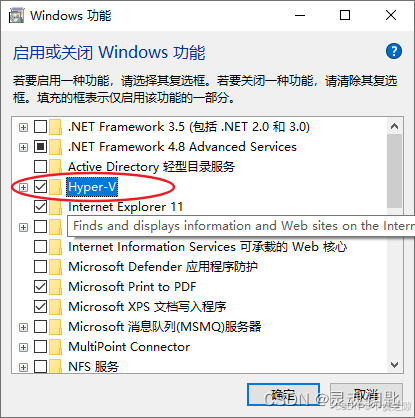Select the MultiPoint Connector folder icon
Image resolution: width=415 pixels, height=418 pixels.
tap(56, 347)
